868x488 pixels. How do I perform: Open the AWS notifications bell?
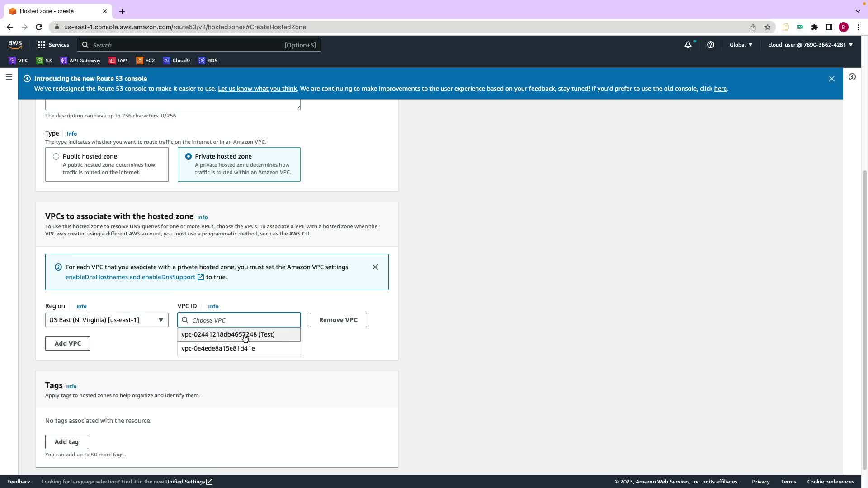click(688, 45)
